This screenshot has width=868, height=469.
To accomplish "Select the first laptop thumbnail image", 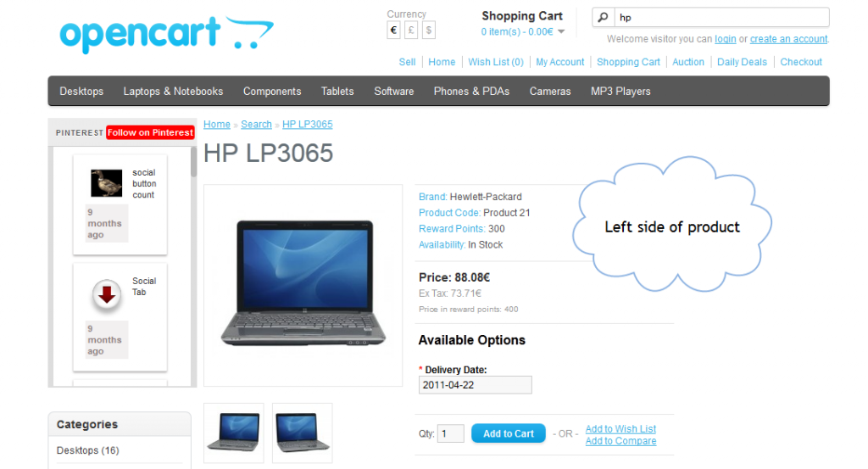I will (234, 433).
